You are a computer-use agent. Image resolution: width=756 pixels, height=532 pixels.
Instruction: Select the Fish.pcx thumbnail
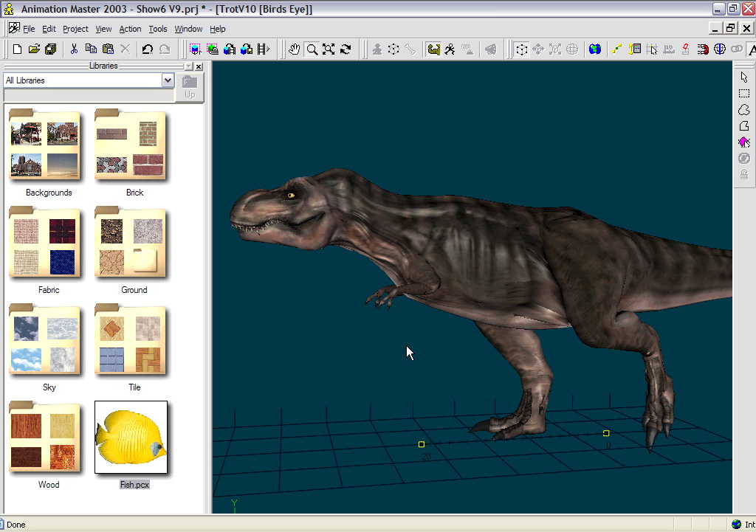[131, 438]
